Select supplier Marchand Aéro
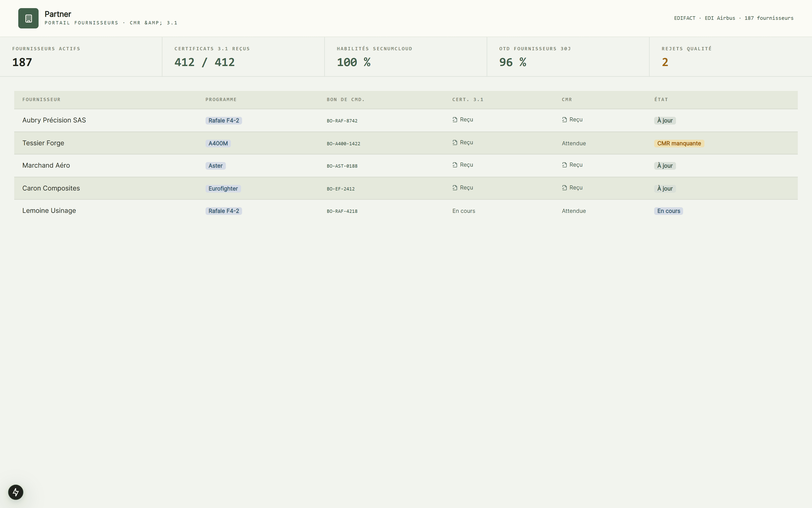Viewport: 812px width, 508px height. click(46, 165)
